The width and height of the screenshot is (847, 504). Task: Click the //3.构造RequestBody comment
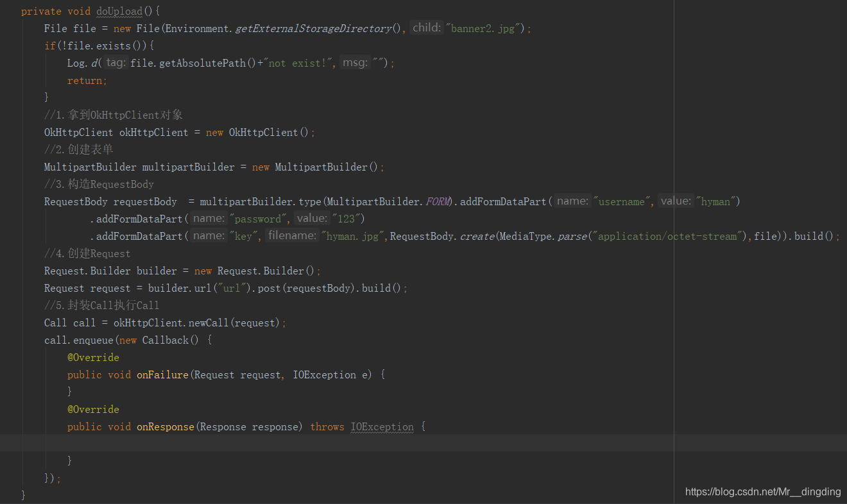(99, 185)
